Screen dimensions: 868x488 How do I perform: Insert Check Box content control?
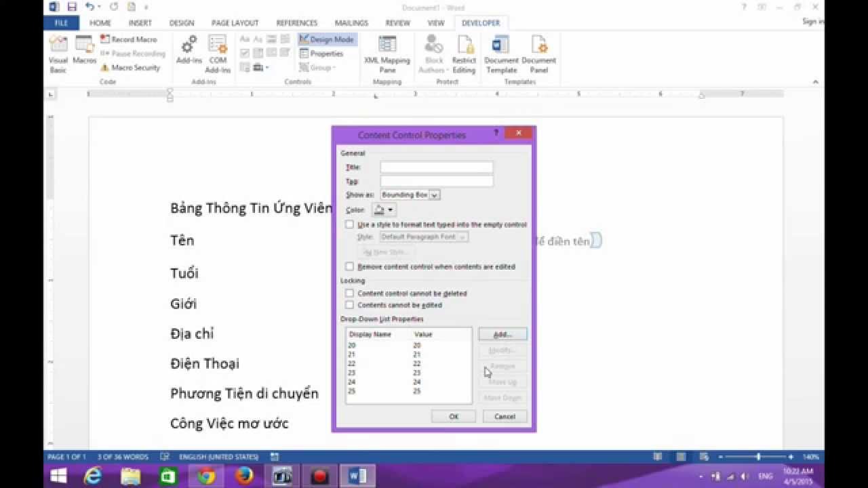point(245,54)
